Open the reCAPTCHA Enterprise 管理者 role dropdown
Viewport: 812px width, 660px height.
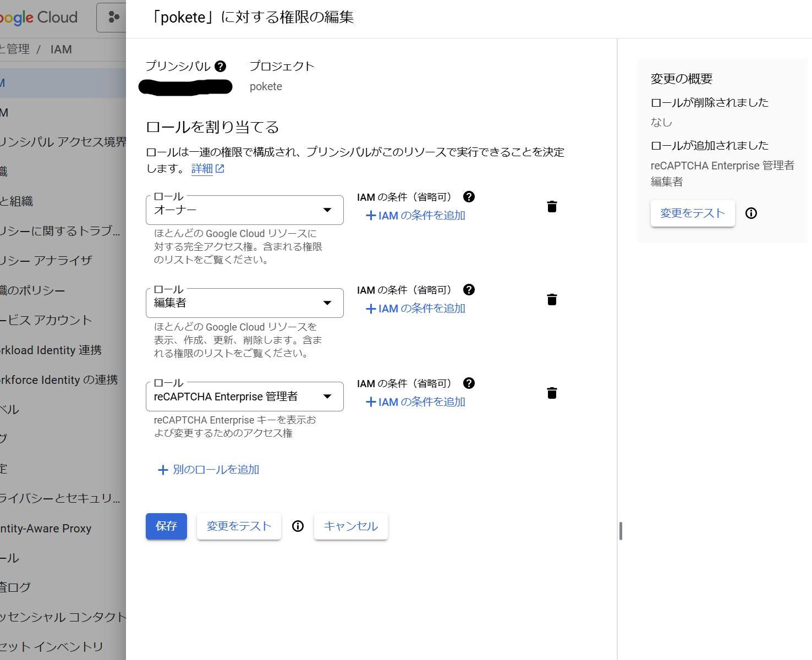pos(245,397)
